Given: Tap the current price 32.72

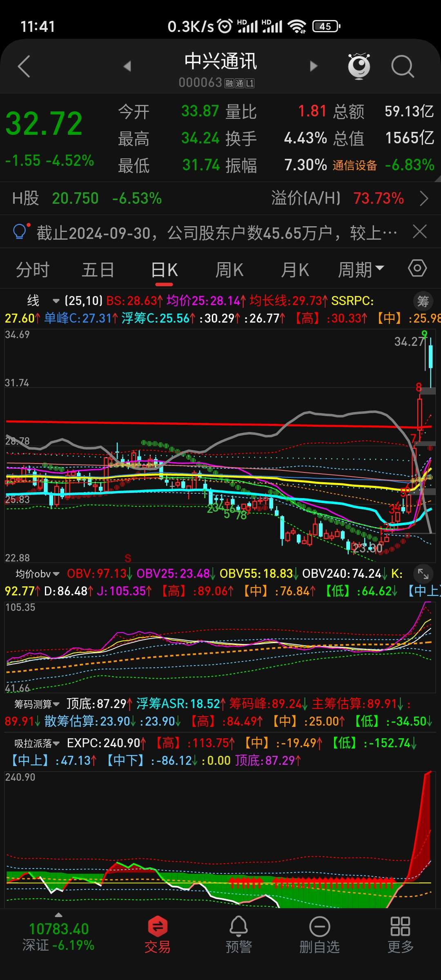Looking at the screenshot, I should click(x=44, y=124).
